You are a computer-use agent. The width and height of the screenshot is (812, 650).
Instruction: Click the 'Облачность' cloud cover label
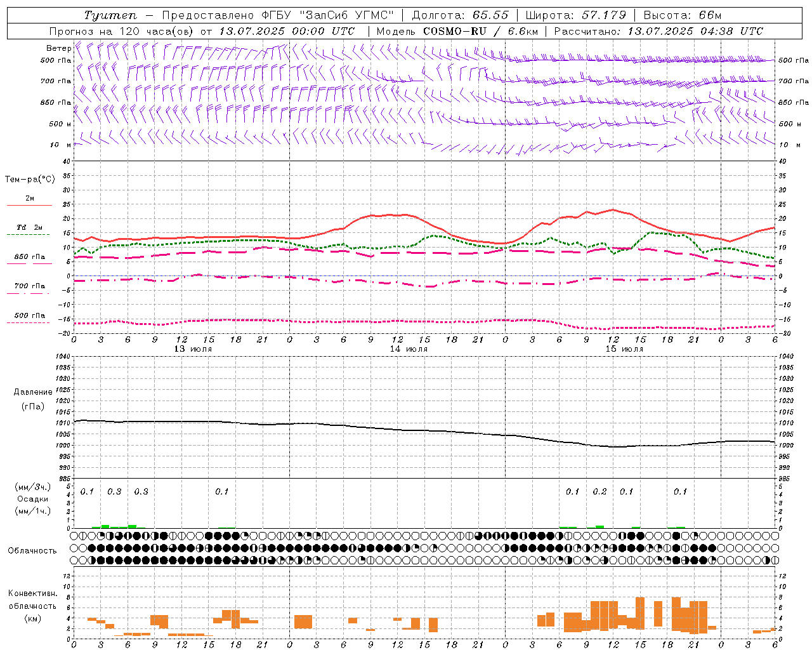click(32, 551)
